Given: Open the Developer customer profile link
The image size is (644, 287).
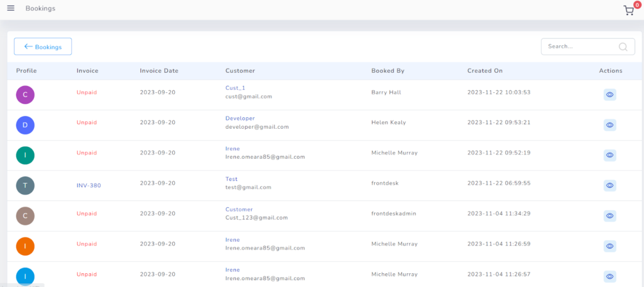Looking at the screenshot, I should (240, 118).
